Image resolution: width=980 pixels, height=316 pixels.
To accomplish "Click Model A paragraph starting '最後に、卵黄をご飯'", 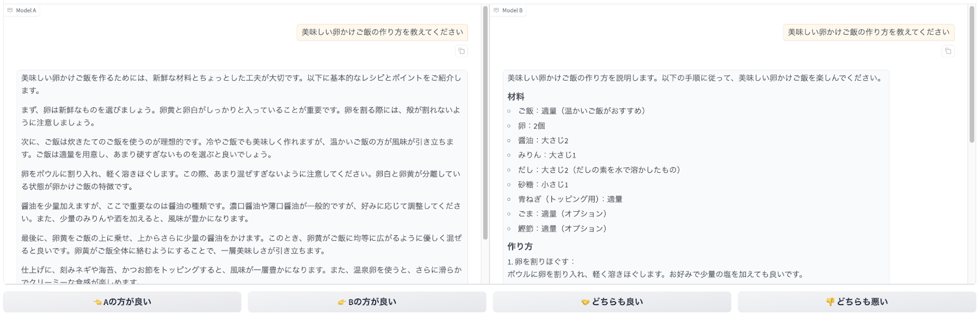I will coord(241,244).
